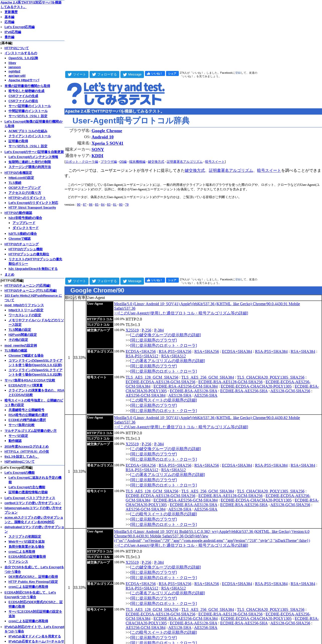Open TLS_AES_128_GCM_SHA256 in first cipher suite row

pyautogui.click(x=152, y=377)
